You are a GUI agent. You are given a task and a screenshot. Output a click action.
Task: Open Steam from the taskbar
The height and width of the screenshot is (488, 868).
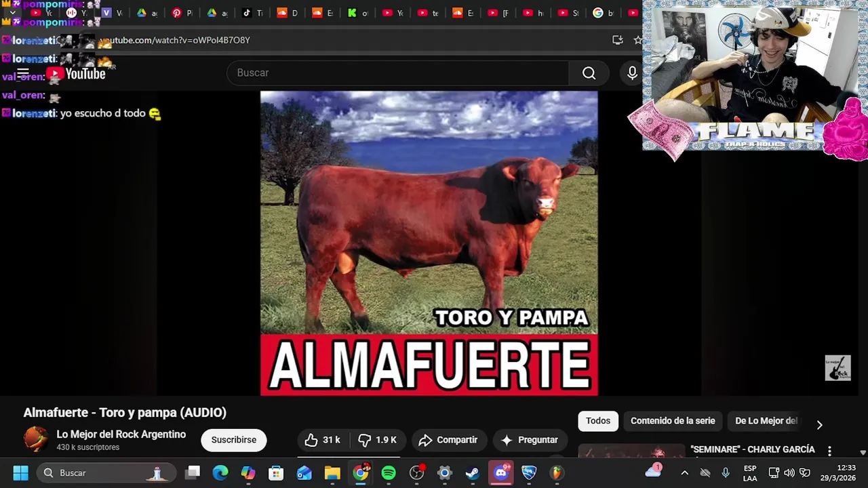pos(473,472)
